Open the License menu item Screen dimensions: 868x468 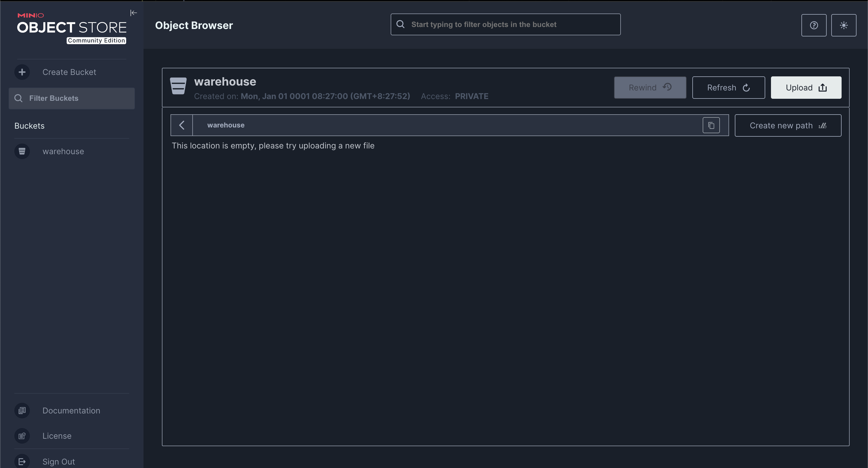pos(57,436)
